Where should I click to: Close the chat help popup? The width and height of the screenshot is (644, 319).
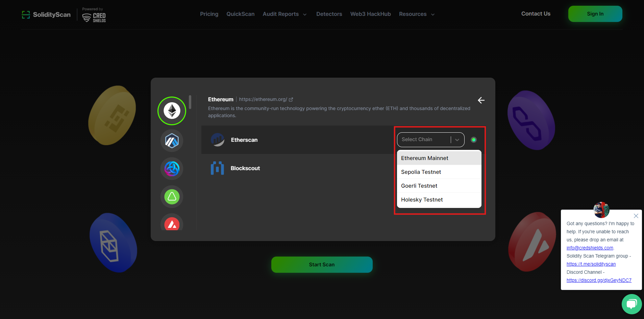point(636,216)
